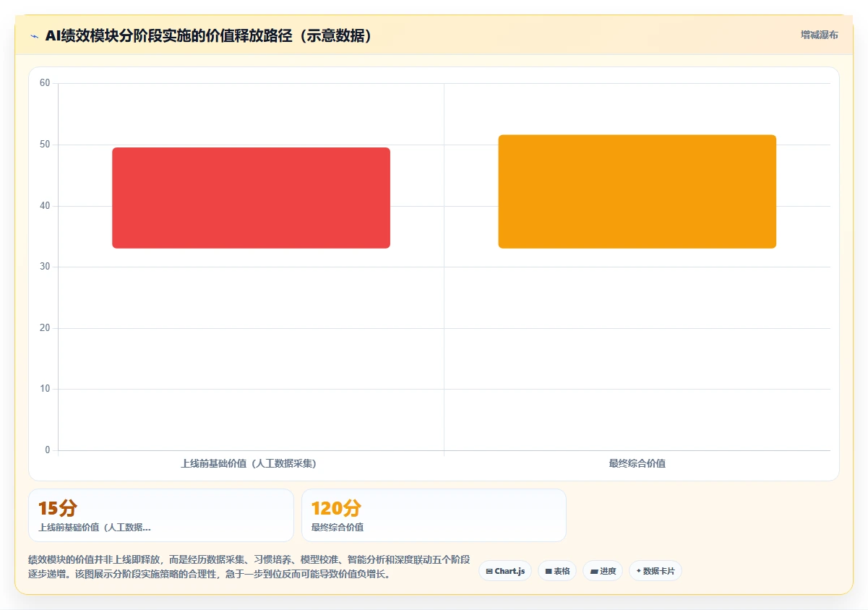Click the orange bar for 最终综合价值

637,192
